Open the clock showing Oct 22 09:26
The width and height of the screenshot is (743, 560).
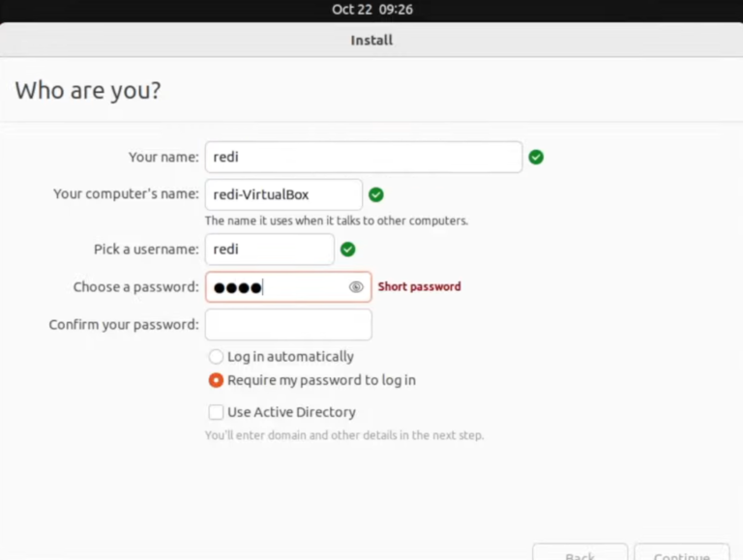[x=371, y=10]
